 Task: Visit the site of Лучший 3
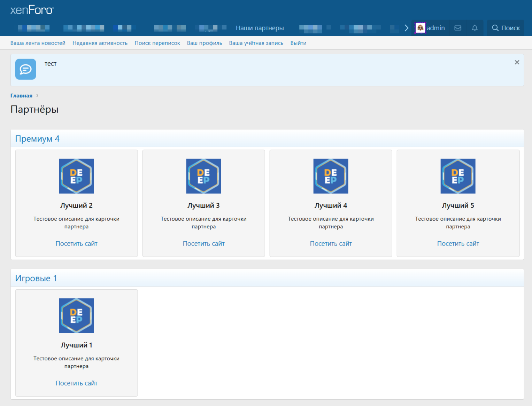pyautogui.click(x=203, y=244)
